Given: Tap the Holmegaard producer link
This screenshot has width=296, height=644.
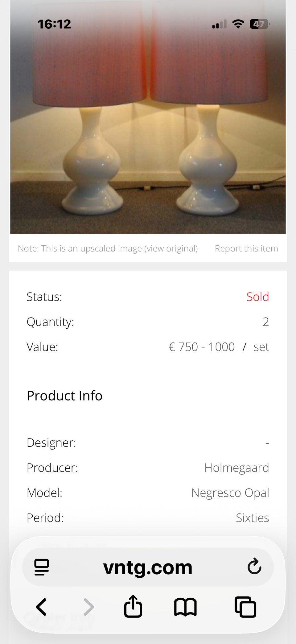Looking at the screenshot, I should click(x=237, y=468).
